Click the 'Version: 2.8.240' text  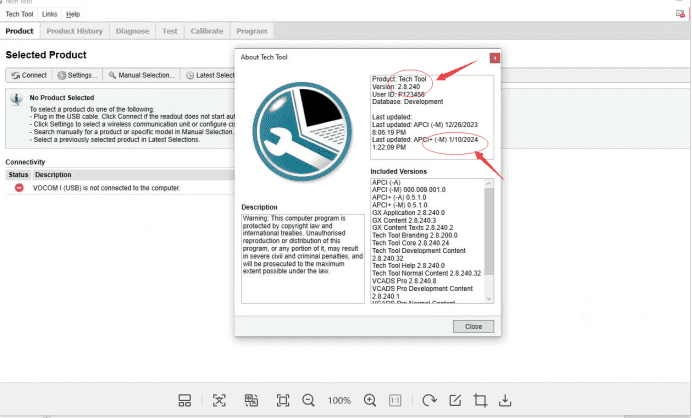click(396, 87)
